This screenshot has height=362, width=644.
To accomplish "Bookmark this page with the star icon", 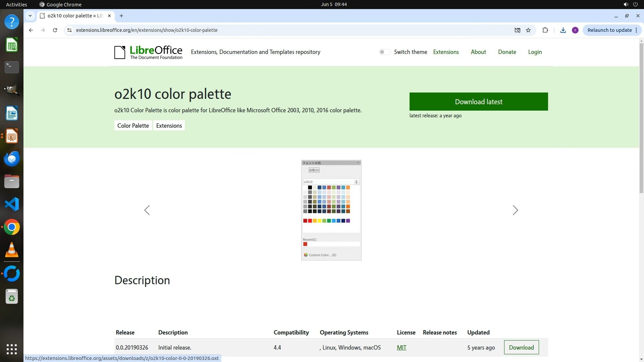I will point(528,30).
